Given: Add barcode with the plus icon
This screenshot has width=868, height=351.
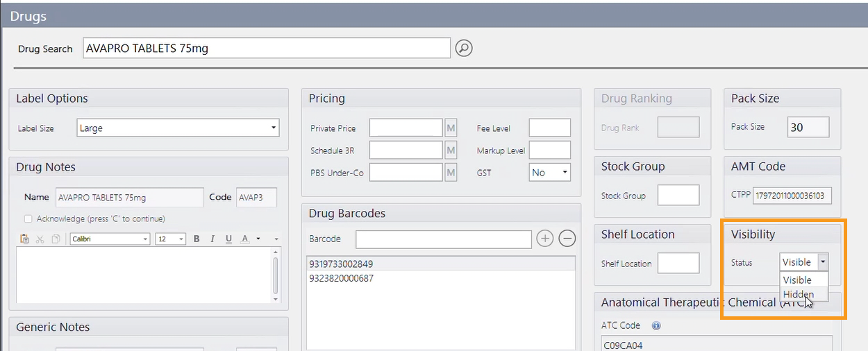Looking at the screenshot, I should (x=545, y=239).
